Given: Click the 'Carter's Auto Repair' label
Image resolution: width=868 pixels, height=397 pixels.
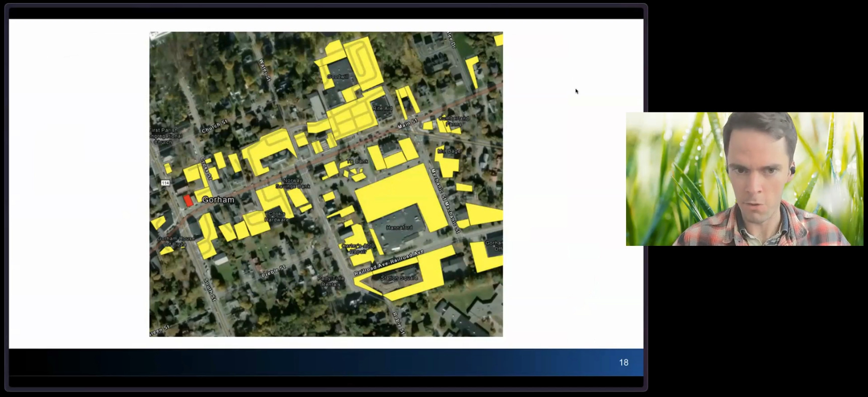Looking at the screenshot, I should [x=358, y=248].
